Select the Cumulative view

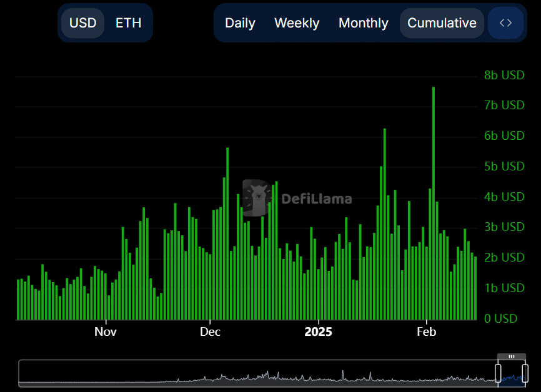click(x=442, y=23)
